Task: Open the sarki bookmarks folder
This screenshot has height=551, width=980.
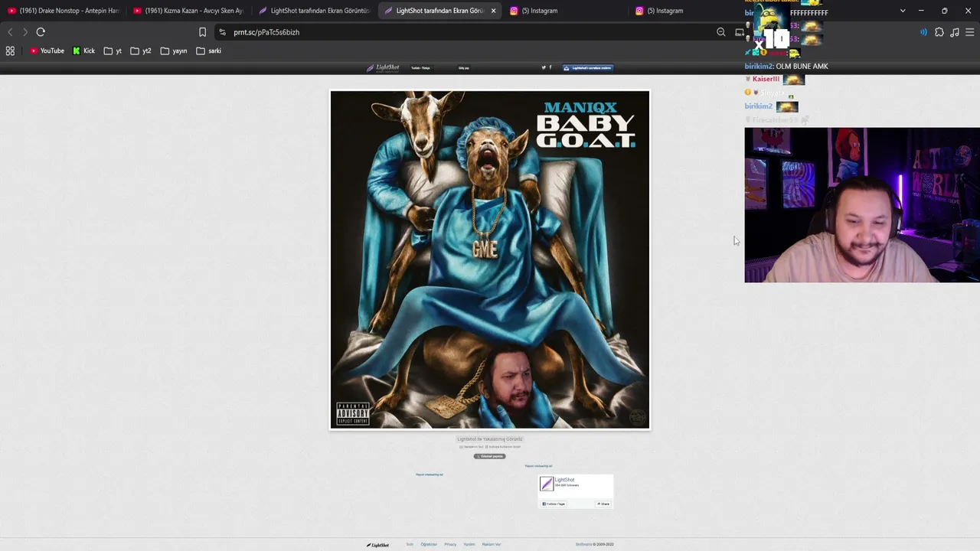Action: point(208,51)
